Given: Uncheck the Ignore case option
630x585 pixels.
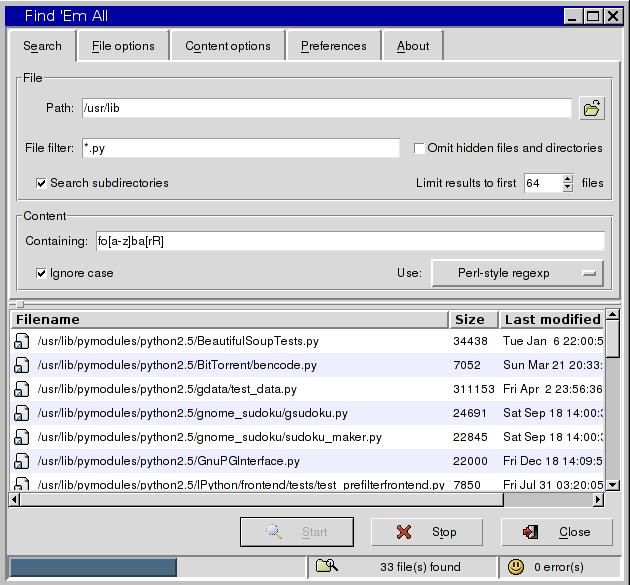Looking at the screenshot, I should 41,273.
